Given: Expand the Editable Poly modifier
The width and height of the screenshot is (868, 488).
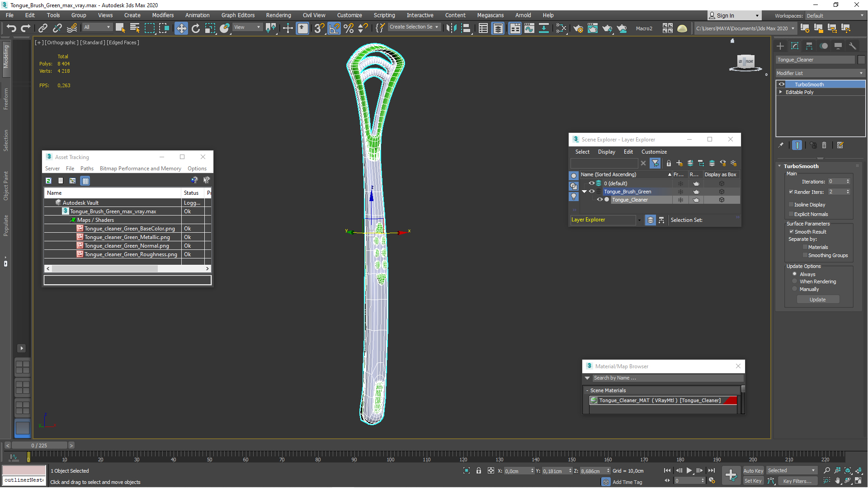Looking at the screenshot, I should point(781,92).
